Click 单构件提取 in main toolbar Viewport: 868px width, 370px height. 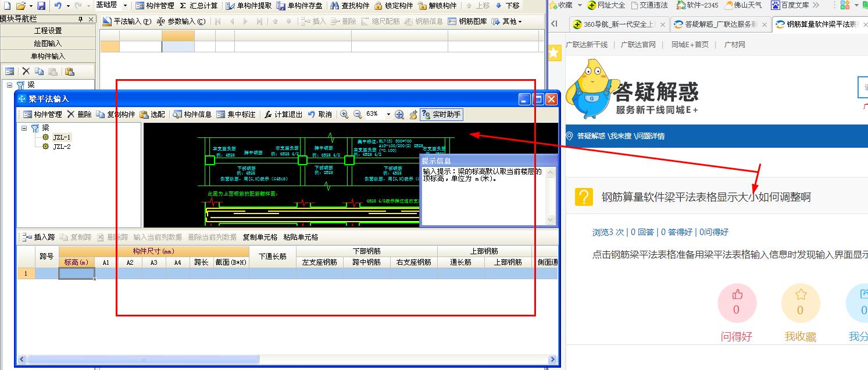click(x=249, y=5)
